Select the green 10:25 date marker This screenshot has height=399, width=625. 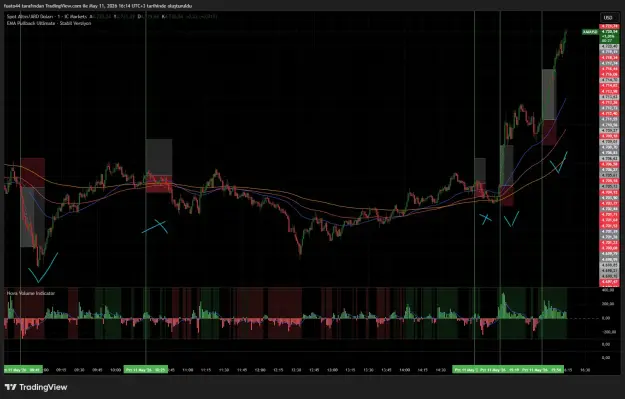point(146,370)
